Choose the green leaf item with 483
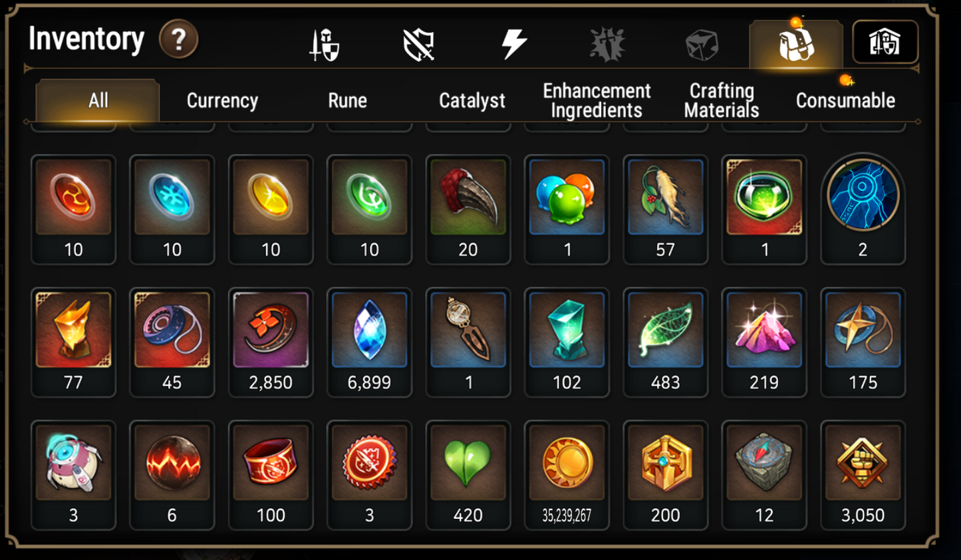The image size is (961, 560). [x=665, y=342]
